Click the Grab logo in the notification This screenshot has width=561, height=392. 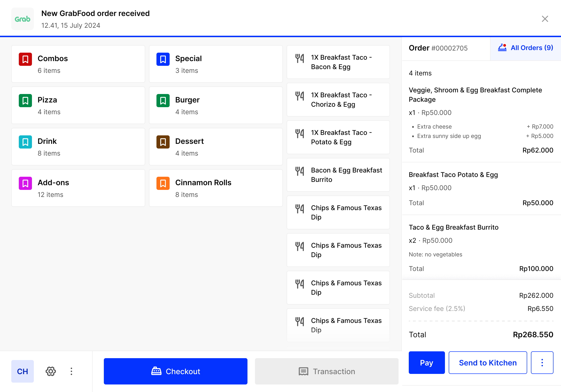point(23,19)
